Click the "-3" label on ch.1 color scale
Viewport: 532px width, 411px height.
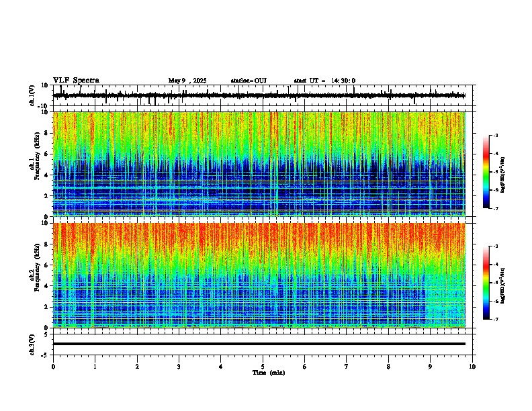(x=495, y=135)
